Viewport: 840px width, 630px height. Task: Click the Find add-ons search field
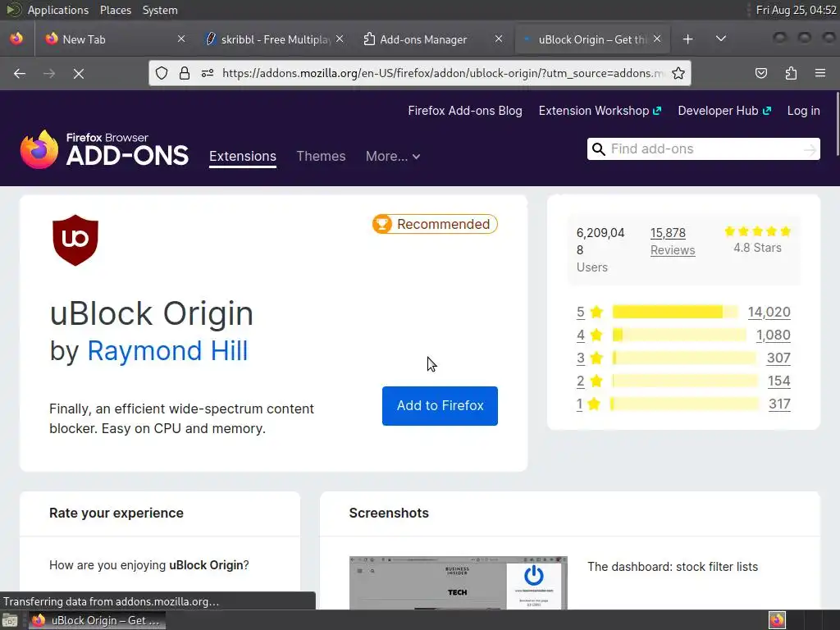coord(704,149)
